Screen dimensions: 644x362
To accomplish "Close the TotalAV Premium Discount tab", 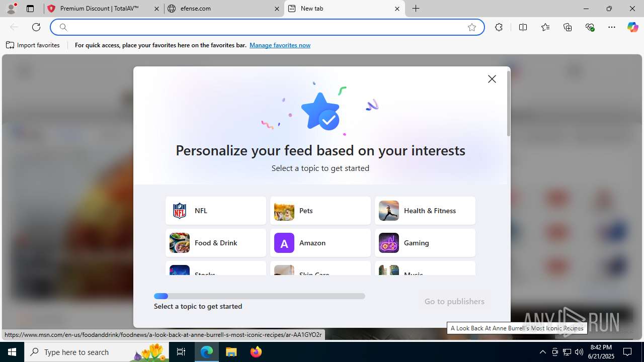I will (156, 9).
